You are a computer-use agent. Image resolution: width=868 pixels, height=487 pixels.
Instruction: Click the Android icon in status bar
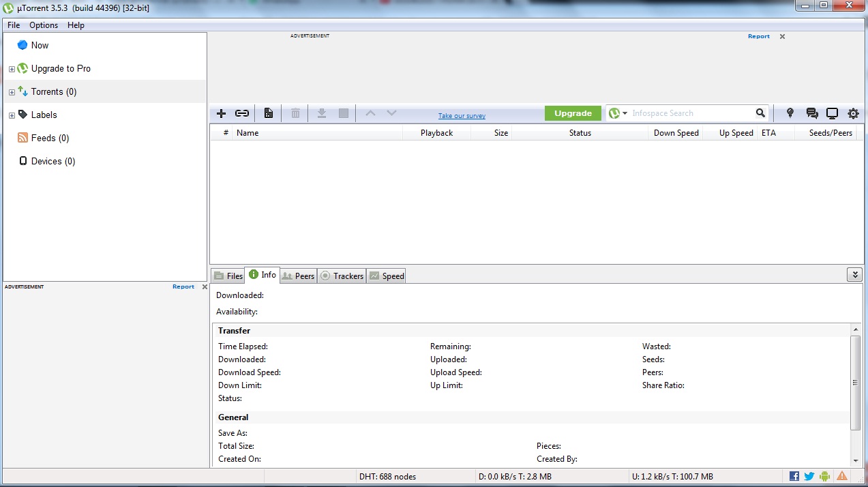click(x=825, y=476)
